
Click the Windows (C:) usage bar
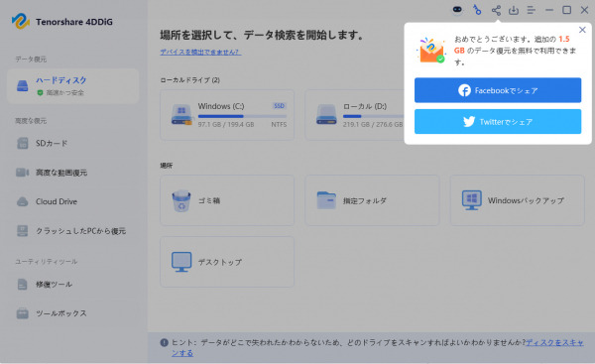[x=242, y=116]
